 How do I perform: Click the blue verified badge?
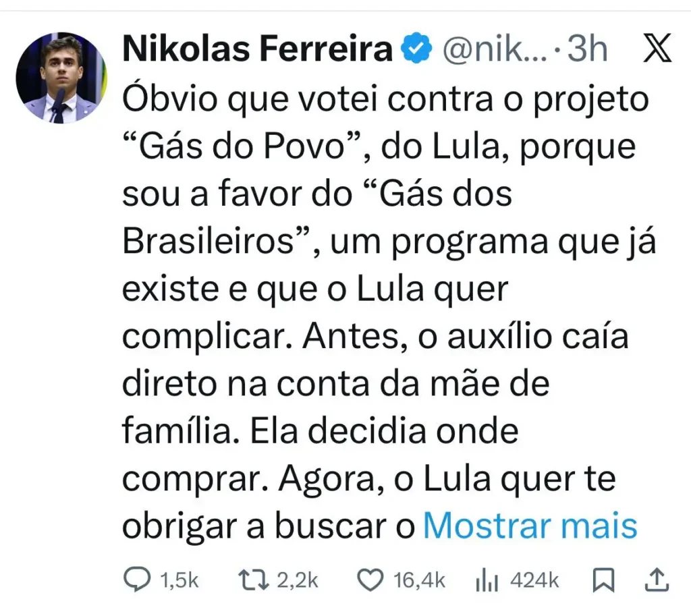pos(415,47)
